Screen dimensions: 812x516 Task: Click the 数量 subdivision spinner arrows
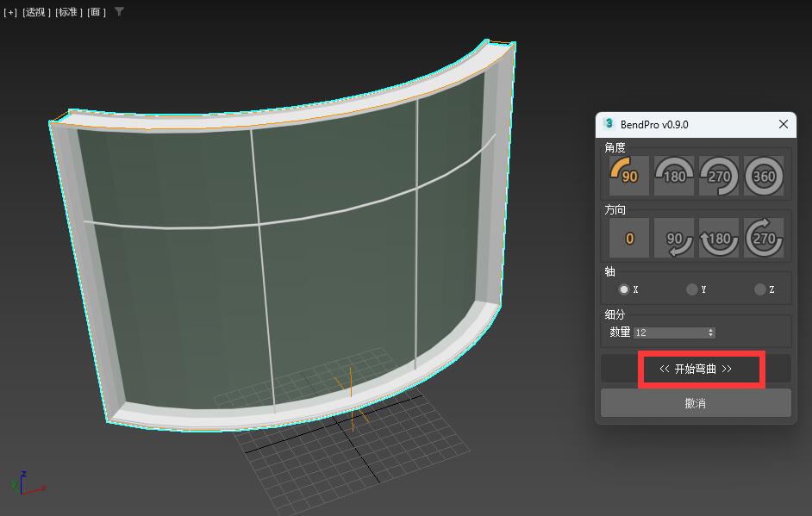[711, 333]
